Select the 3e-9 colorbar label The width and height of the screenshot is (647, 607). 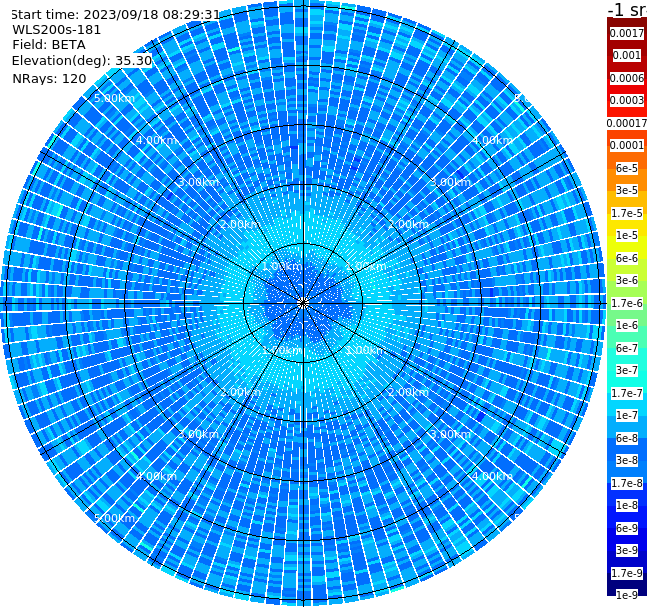(x=627, y=550)
